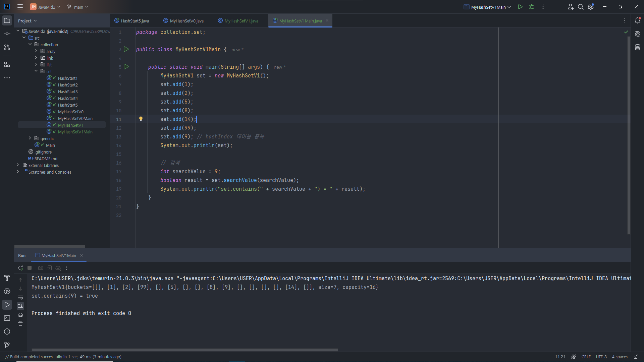Image resolution: width=644 pixels, height=362 pixels.
Task: Select README.md in project tree
Action: point(46,159)
